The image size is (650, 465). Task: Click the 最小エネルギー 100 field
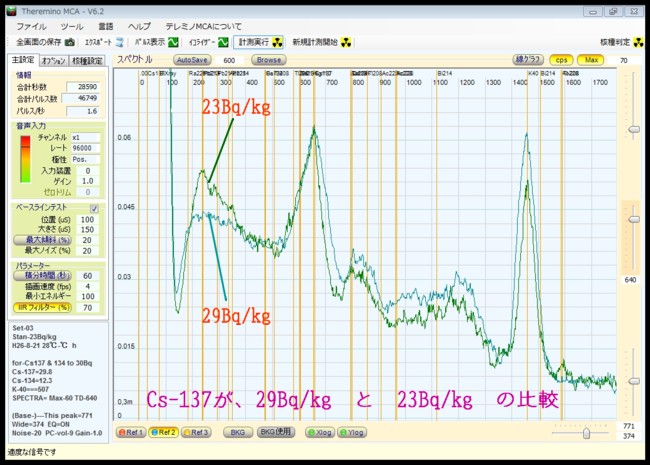coord(87,297)
